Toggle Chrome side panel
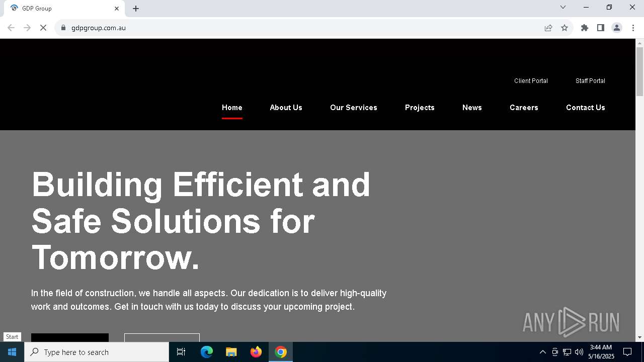644x362 pixels. tap(601, 28)
